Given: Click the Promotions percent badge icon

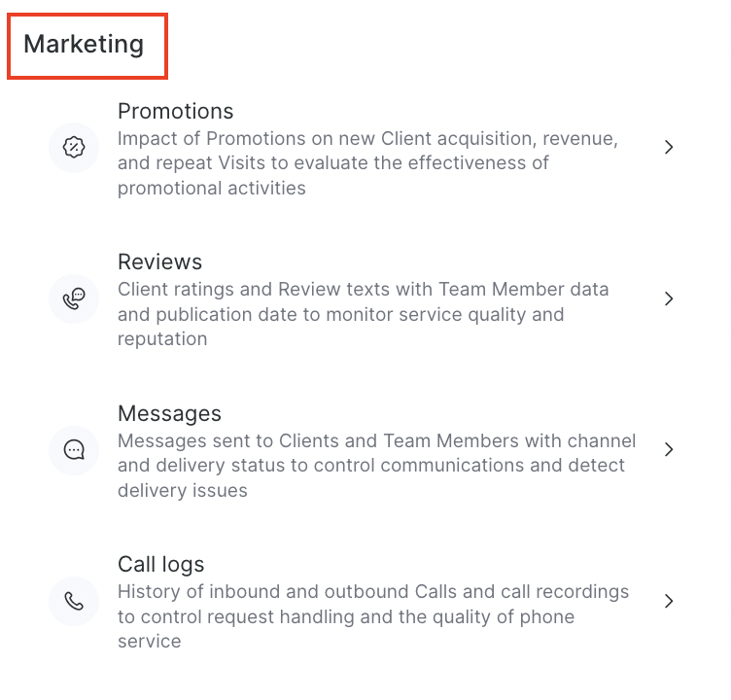Looking at the screenshot, I should click(74, 148).
